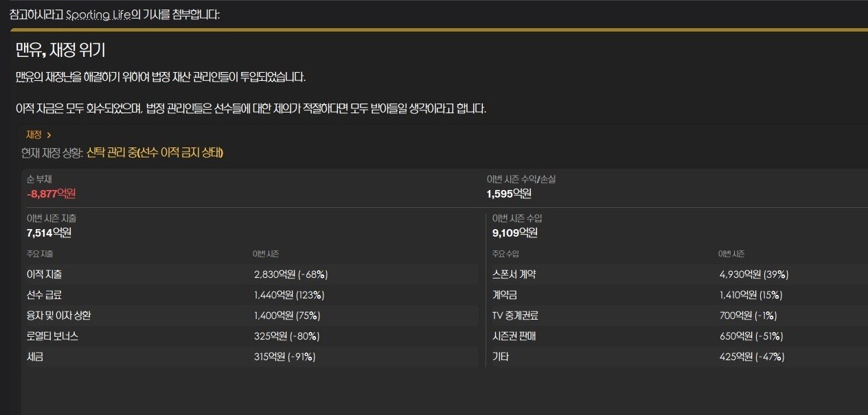The width and height of the screenshot is (868, 415).
Task: Open the 재정 section link
Action: 34,134
